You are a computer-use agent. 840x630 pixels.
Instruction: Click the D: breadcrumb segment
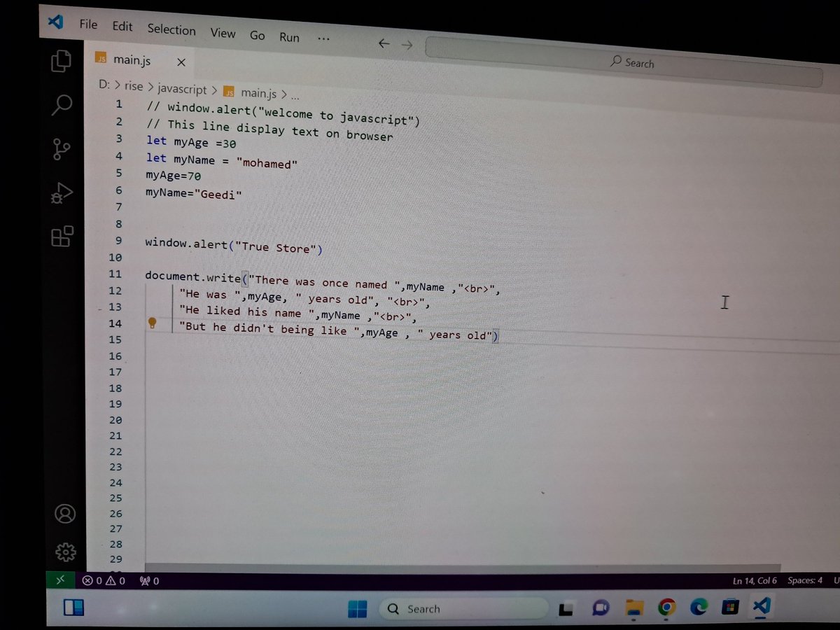click(x=104, y=85)
